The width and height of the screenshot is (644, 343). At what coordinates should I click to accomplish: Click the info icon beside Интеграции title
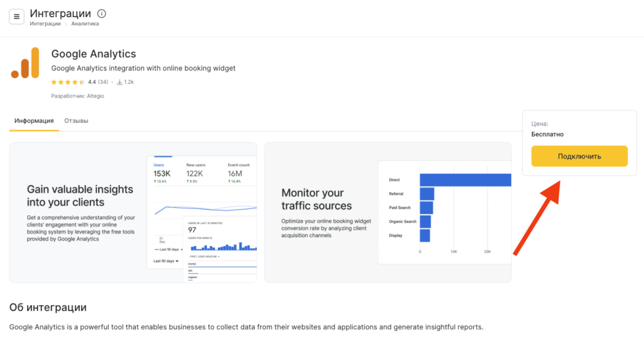coord(102,14)
